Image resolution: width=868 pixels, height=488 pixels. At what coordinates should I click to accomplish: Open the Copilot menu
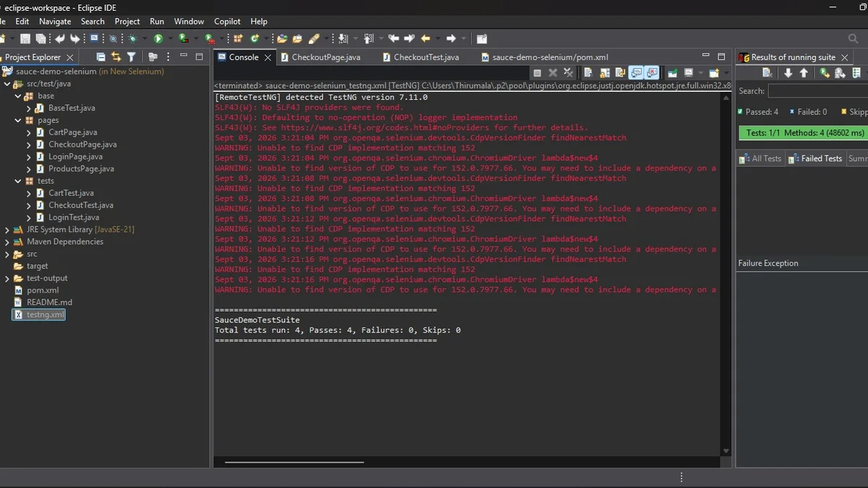pos(227,22)
